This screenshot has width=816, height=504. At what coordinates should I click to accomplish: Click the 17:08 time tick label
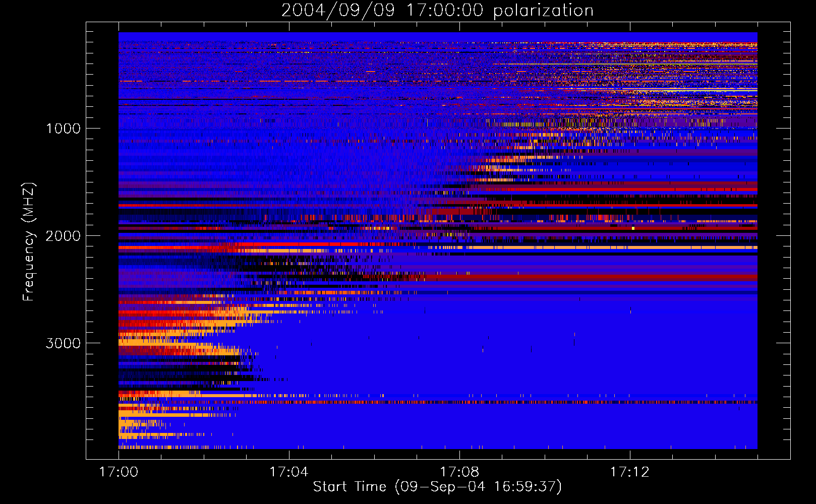pyautogui.click(x=459, y=472)
